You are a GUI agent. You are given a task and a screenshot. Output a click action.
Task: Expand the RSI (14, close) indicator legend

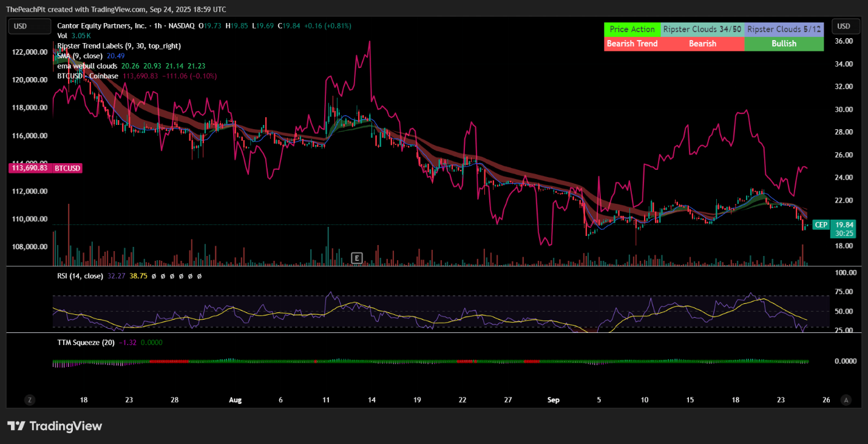[80, 275]
